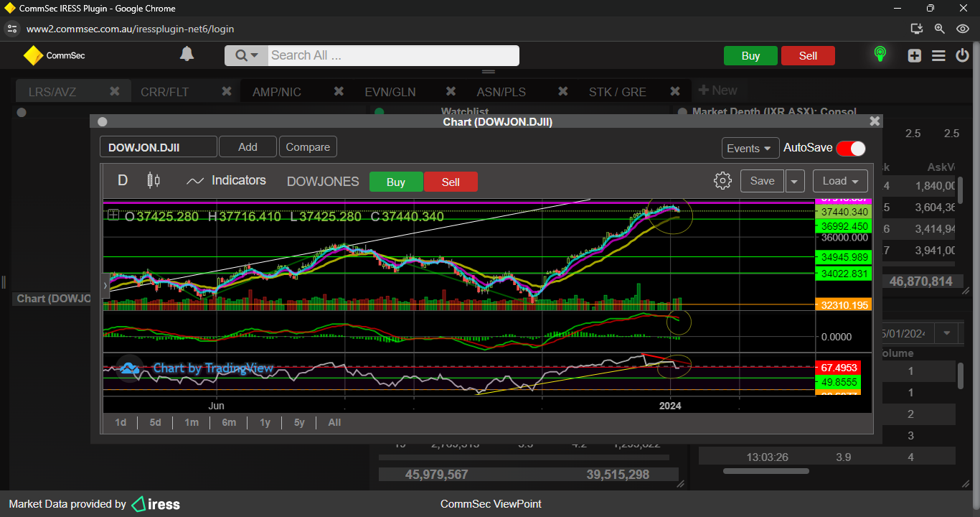
Task: Open the Load dropdown
Action: (840, 181)
